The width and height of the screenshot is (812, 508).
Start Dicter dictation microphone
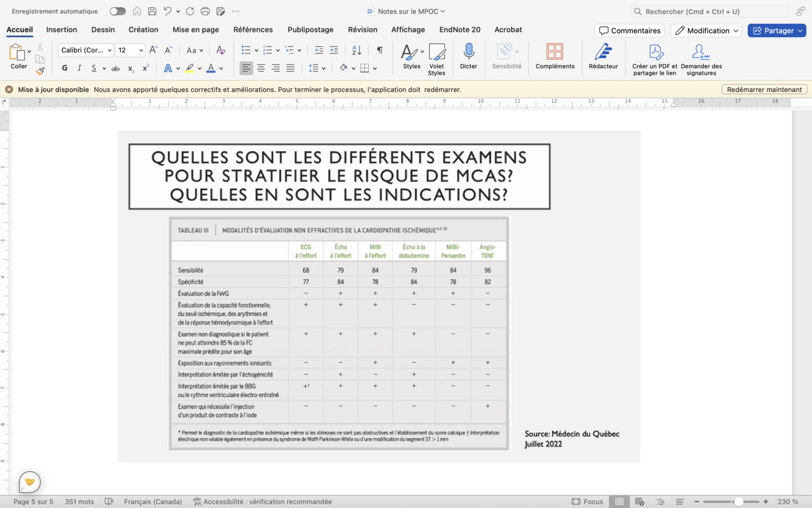(x=469, y=57)
